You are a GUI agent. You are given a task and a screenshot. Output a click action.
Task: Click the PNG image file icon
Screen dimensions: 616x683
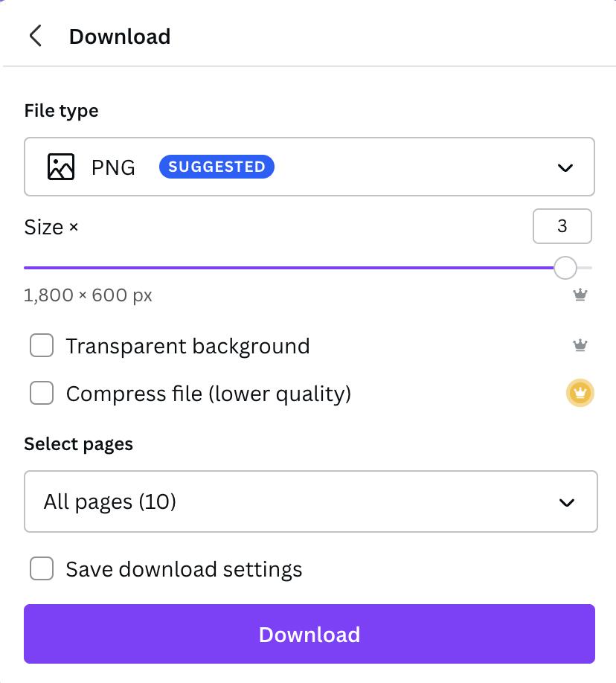(61, 167)
